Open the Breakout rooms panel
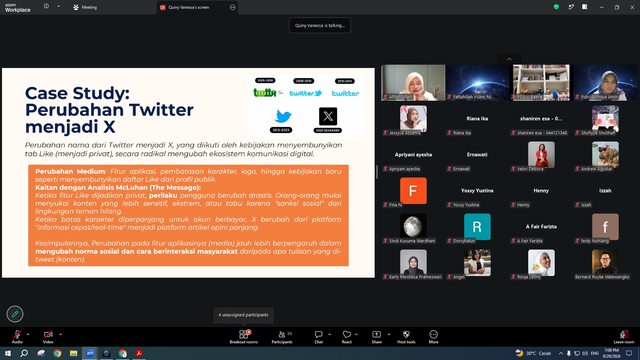 coord(244,337)
